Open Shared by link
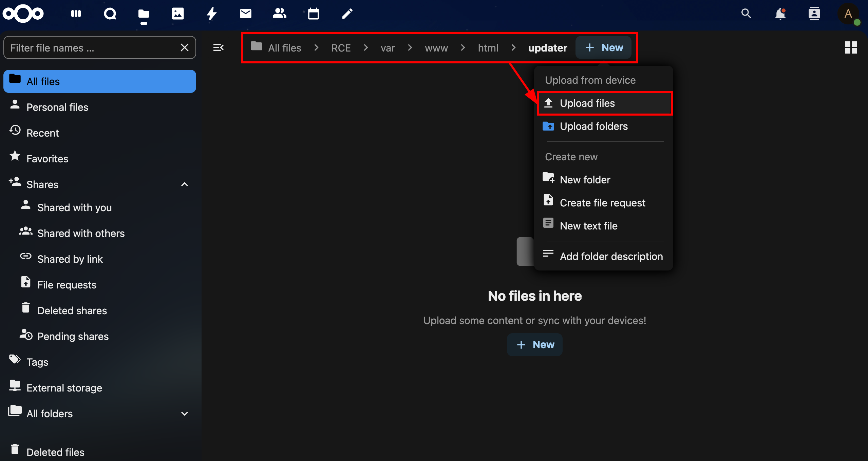This screenshot has width=868, height=461. tap(105, 259)
